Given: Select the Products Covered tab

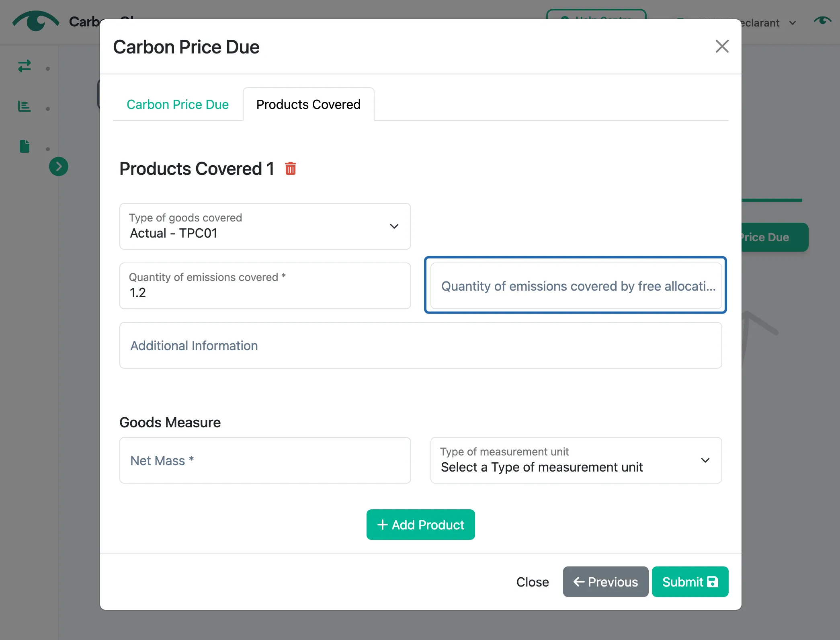Looking at the screenshot, I should coord(308,105).
